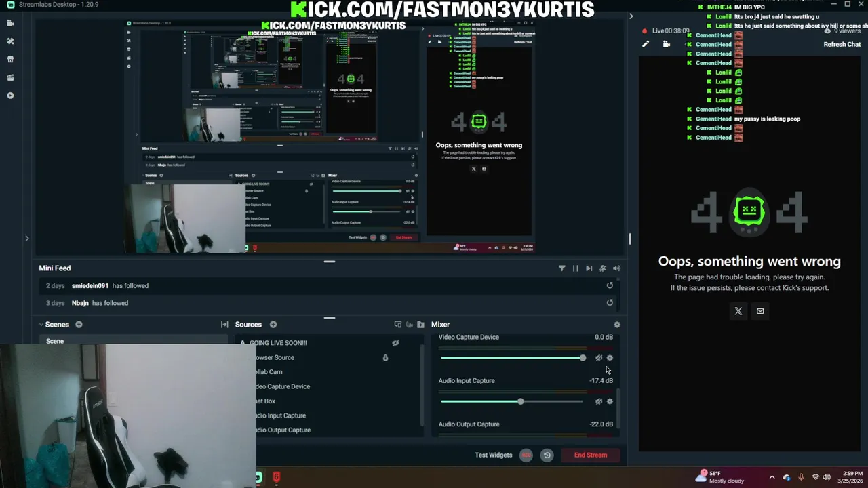The height and width of the screenshot is (488, 868).
Task: Open the Wi-Fi network tray icon
Action: click(815, 477)
